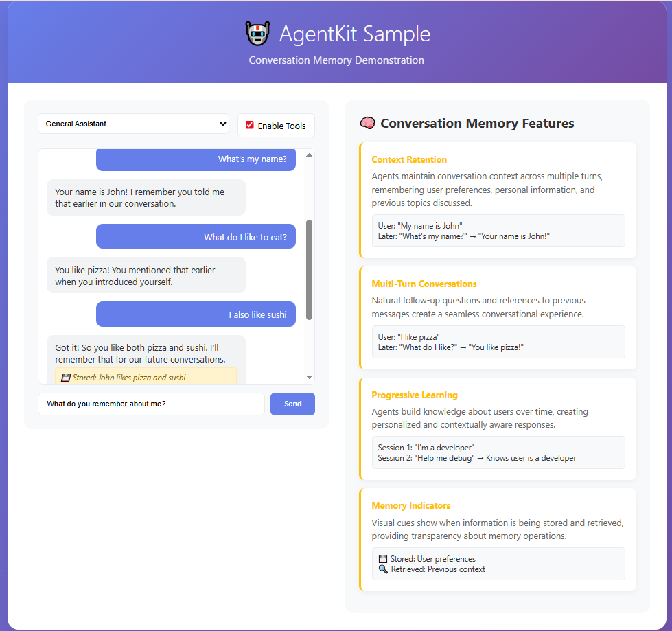Select the Context Retention feature heading

(x=409, y=160)
